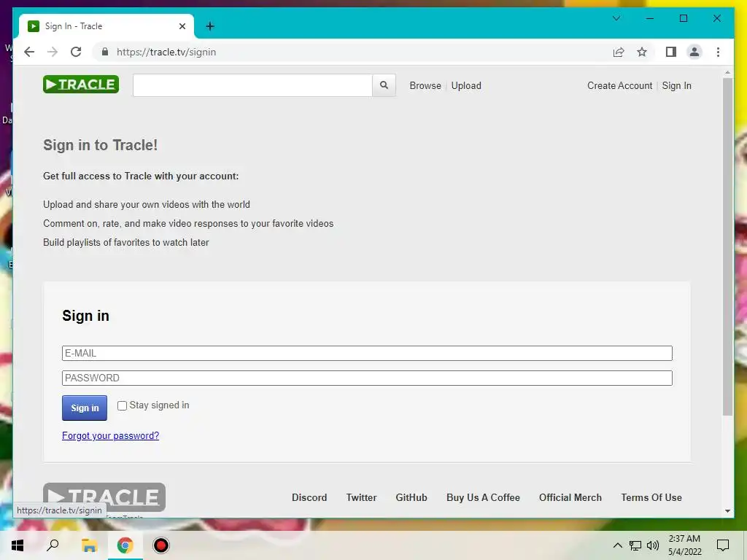Bookmark this page with the star icon
The image size is (747, 560).
click(642, 52)
